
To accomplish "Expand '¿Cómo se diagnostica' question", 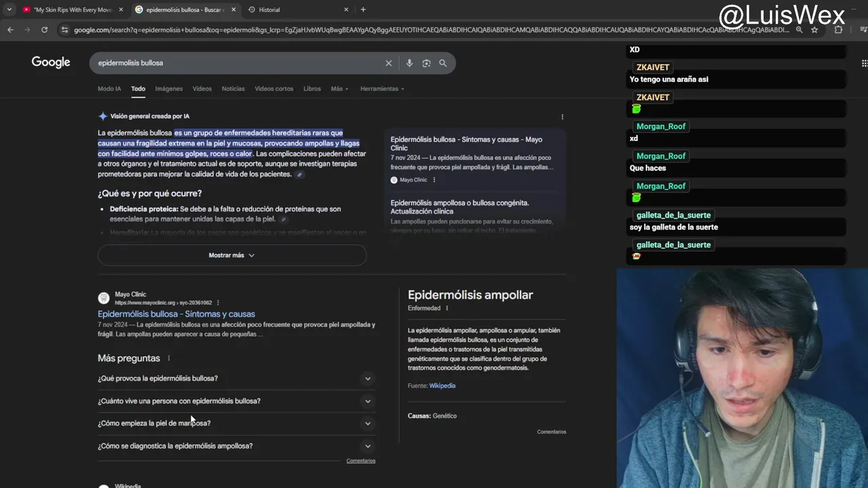I will click(236, 446).
